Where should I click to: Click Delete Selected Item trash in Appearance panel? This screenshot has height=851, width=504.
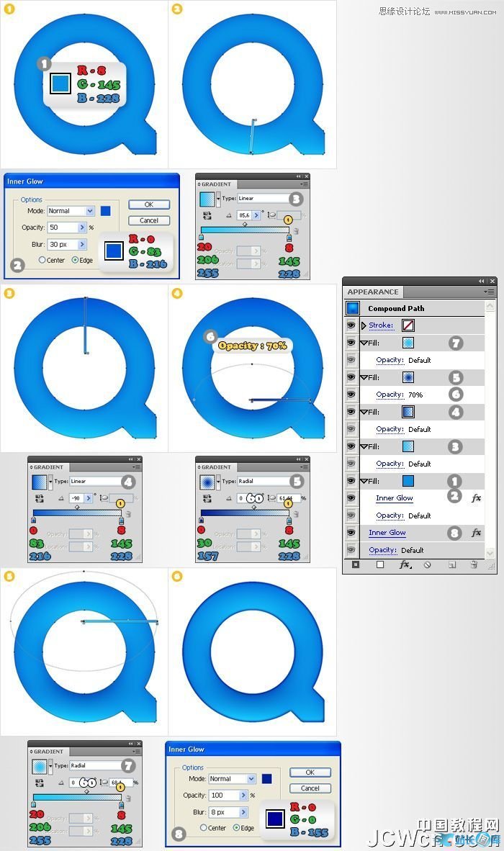(473, 565)
